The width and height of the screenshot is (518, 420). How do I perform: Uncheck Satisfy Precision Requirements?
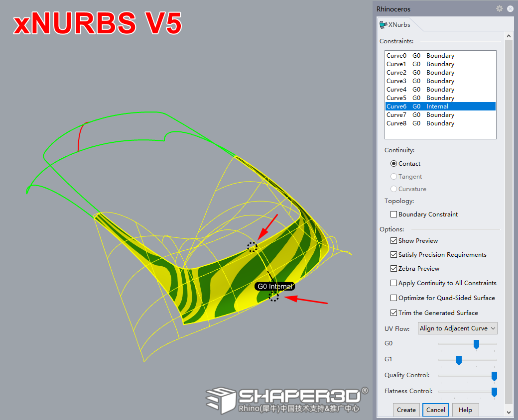tap(394, 254)
